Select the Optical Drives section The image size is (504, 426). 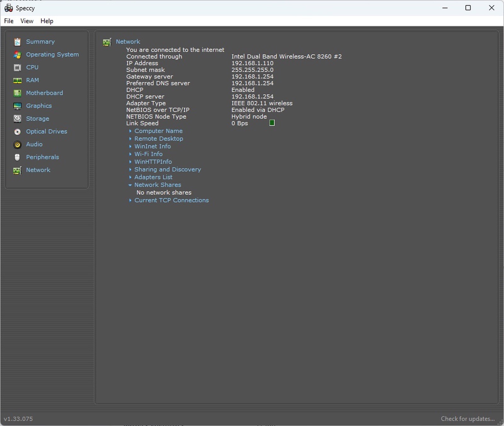47,131
